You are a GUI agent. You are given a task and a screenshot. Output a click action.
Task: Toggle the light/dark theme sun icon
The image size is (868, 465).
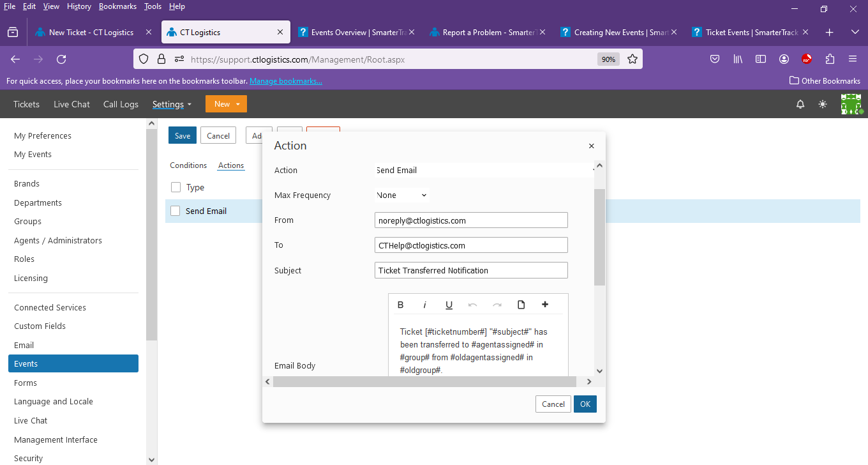[823, 104]
